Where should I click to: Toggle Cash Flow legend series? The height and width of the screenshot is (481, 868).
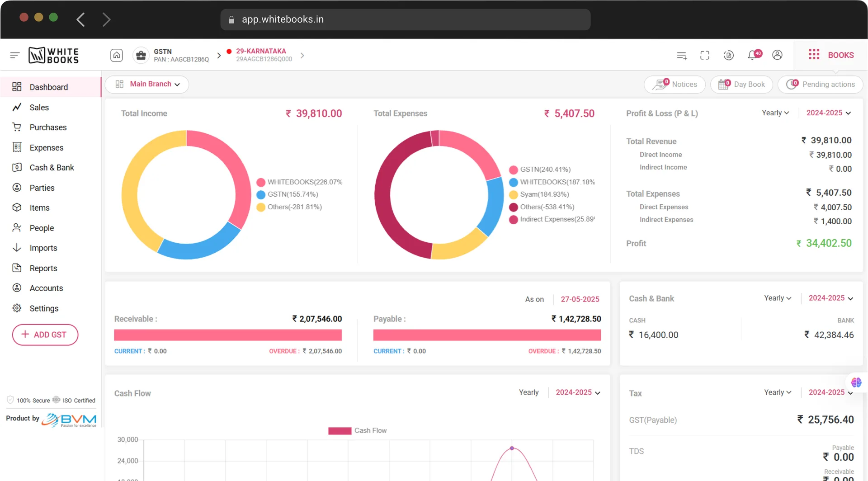tap(357, 431)
